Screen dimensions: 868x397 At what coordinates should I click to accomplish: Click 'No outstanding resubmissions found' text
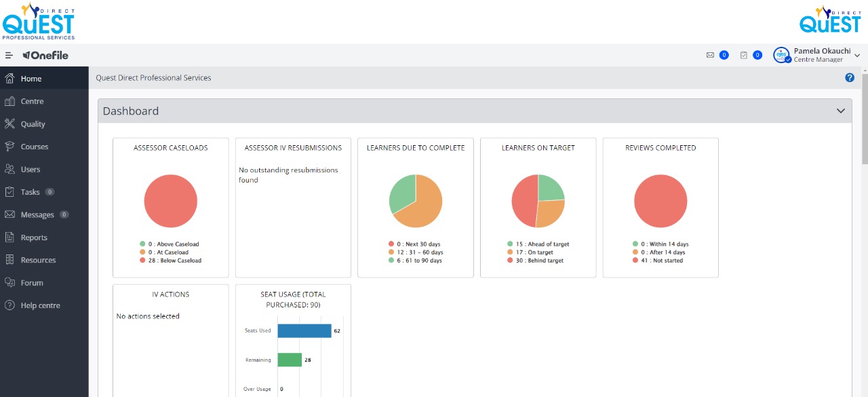click(x=288, y=175)
